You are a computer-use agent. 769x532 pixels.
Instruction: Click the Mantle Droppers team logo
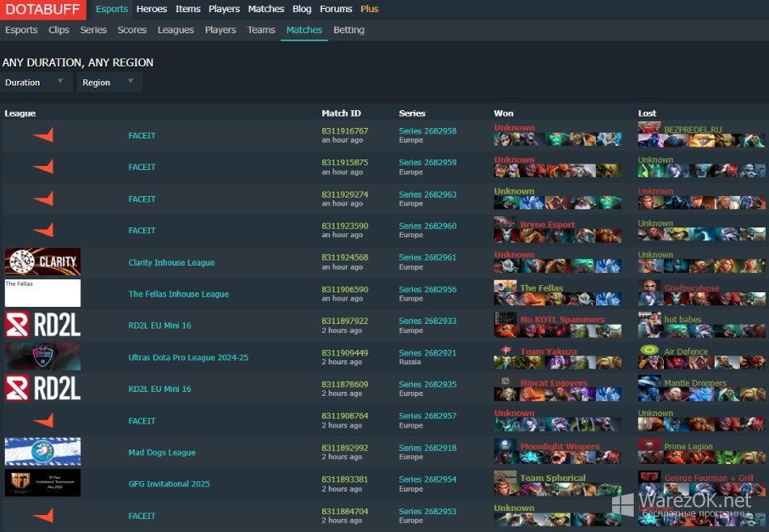click(649, 381)
